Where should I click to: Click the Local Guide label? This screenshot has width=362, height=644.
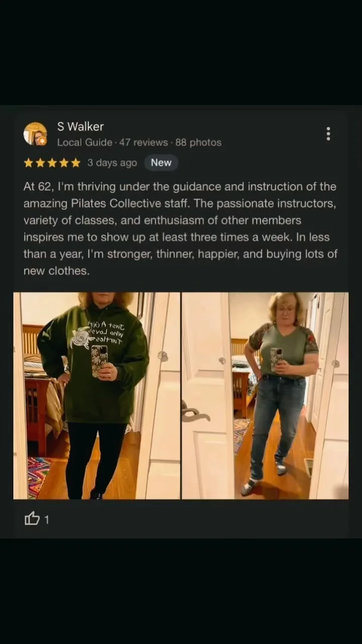pyautogui.click(x=84, y=142)
